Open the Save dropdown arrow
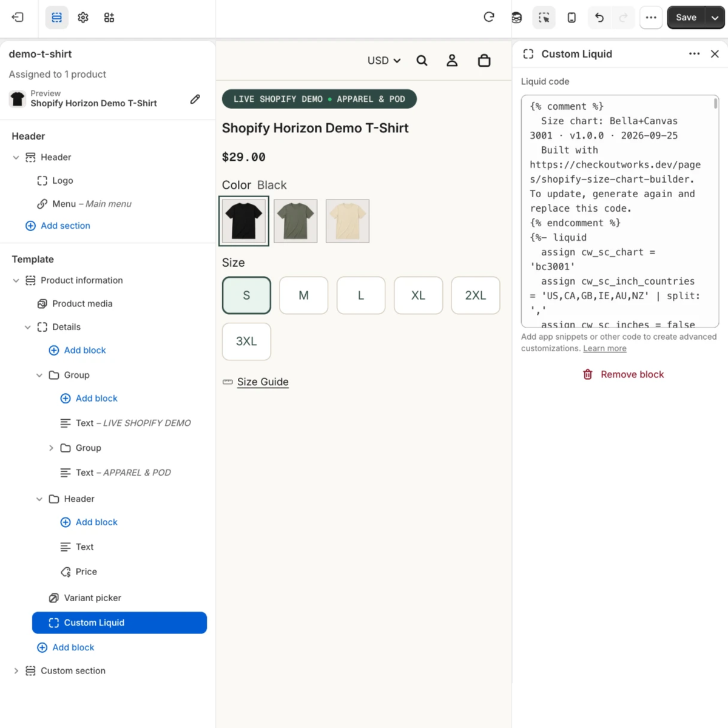 [x=715, y=18]
